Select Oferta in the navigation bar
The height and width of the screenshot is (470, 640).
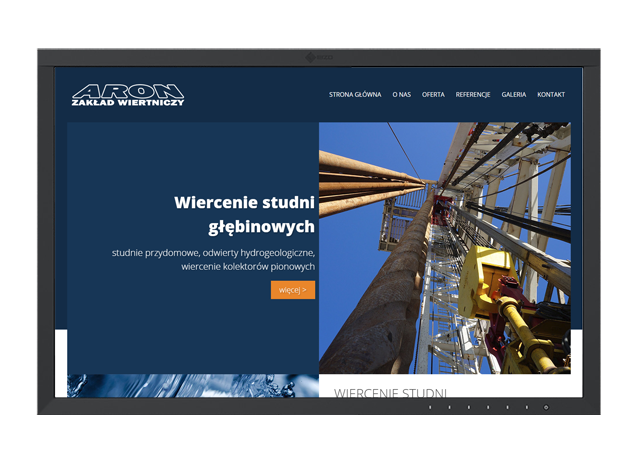433,95
